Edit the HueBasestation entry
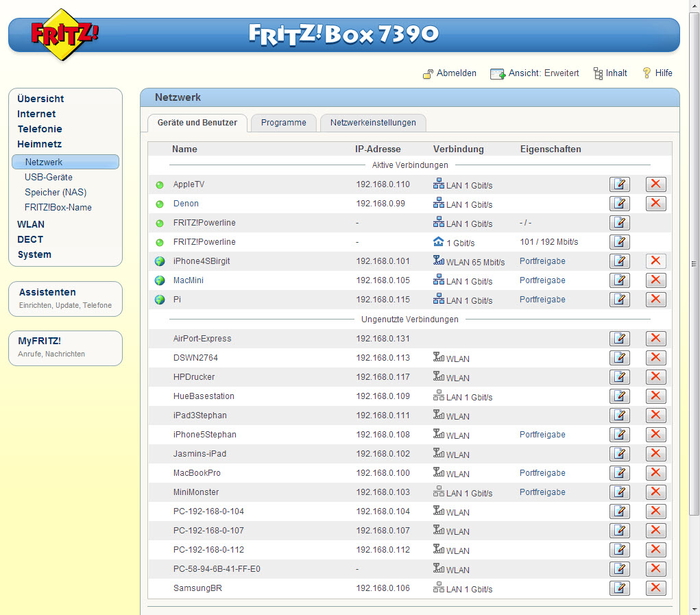 coord(620,396)
